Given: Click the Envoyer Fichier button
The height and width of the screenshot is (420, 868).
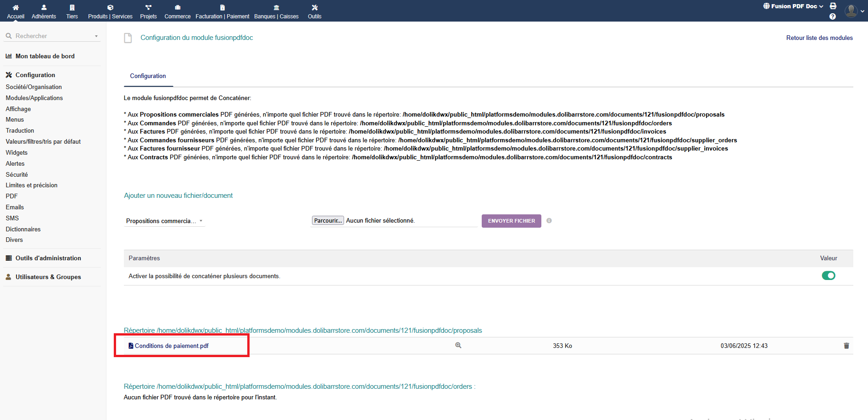Looking at the screenshot, I should 511,221.
